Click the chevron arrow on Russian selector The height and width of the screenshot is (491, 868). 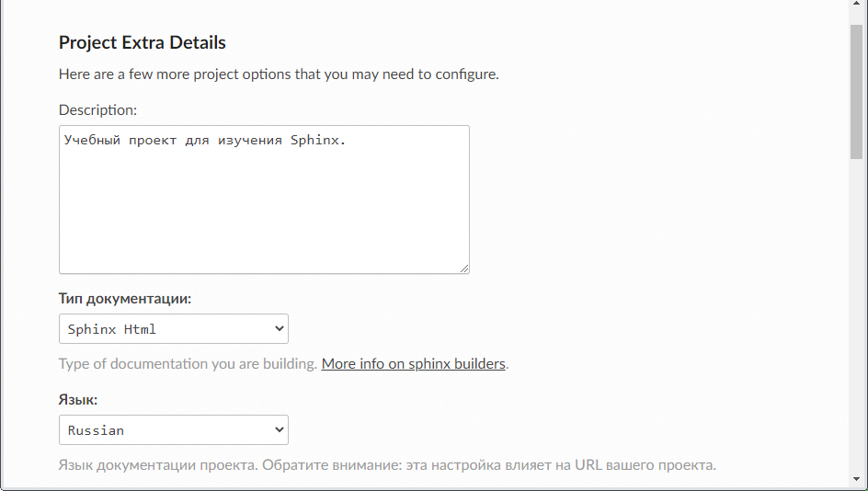point(280,430)
